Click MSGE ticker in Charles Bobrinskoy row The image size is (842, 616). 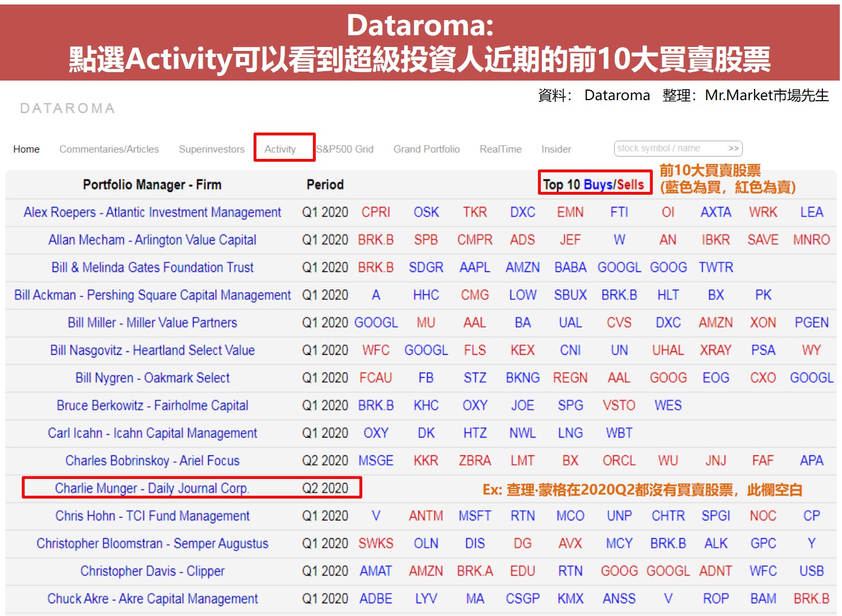tap(376, 460)
